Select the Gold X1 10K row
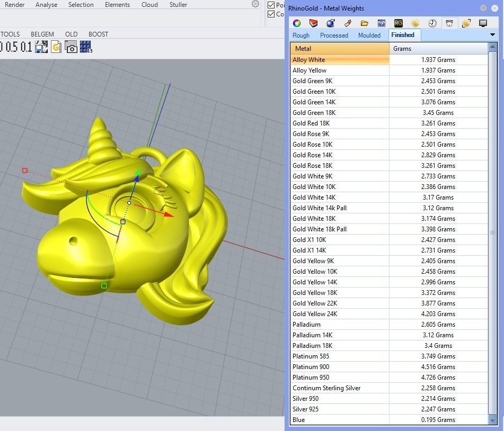504x431 pixels. point(389,240)
